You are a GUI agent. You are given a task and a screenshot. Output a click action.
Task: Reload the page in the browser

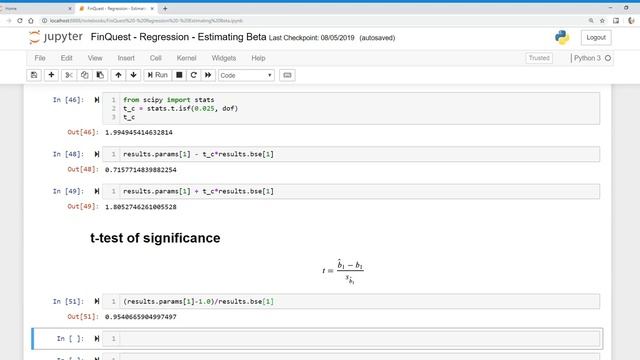coord(20,20)
